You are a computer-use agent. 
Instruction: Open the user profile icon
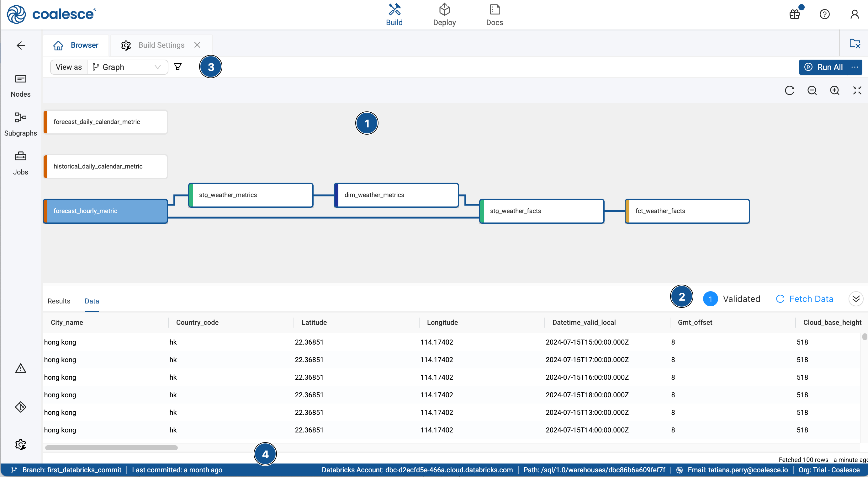click(x=855, y=14)
